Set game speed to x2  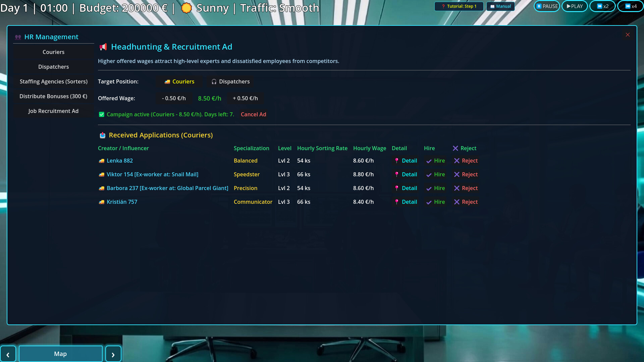[602, 6]
